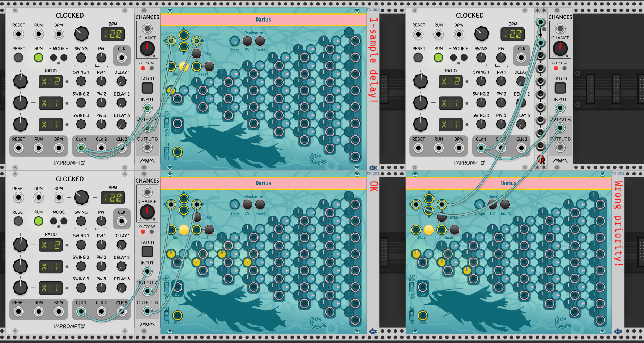Flip 0V/10V switch on the '1-sample delay!' Darius
This screenshot has height=343, width=644.
coord(167,123)
